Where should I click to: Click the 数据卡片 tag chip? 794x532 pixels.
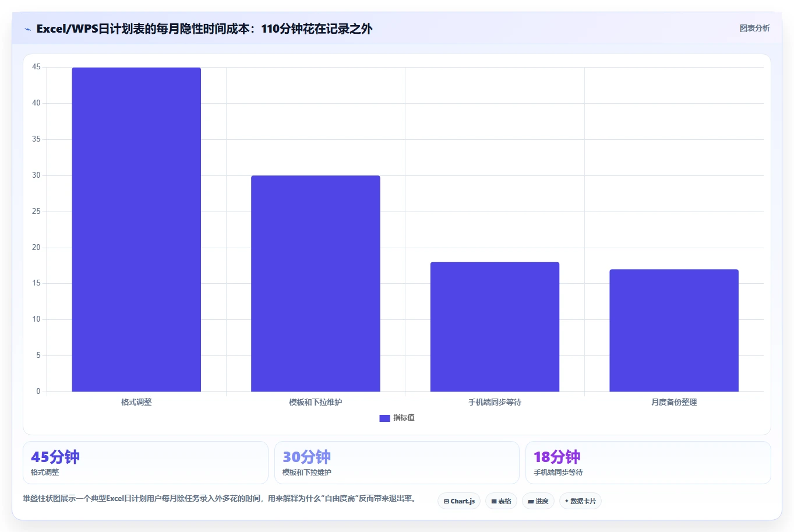pos(580,501)
